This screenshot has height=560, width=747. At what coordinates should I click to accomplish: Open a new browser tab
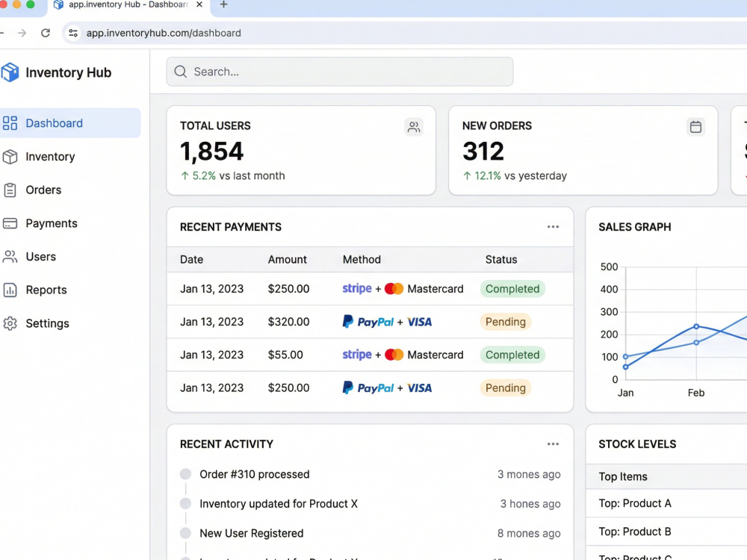[x=223, y=4]
